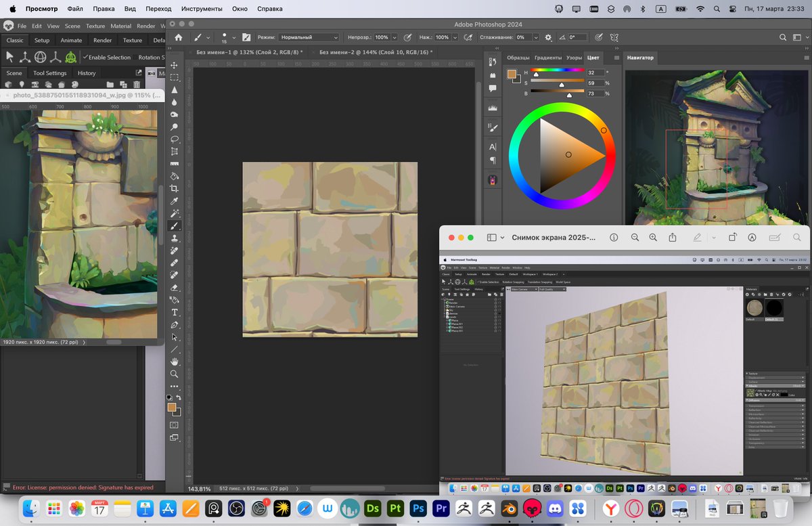Select the Hand tool
This screenshot has width=812, height=526.
175,361
